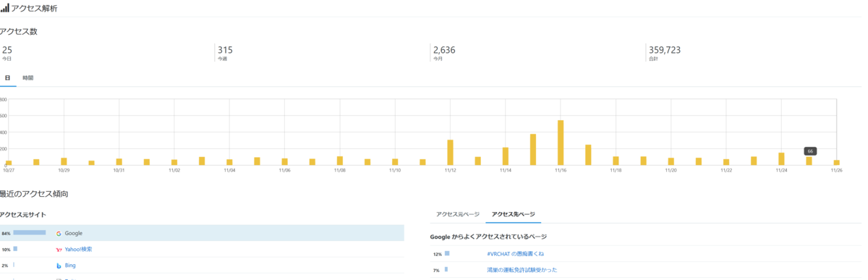868x280 pixels.
Task: Click the total count 359,723 (合計)
Action: point(665,50)
